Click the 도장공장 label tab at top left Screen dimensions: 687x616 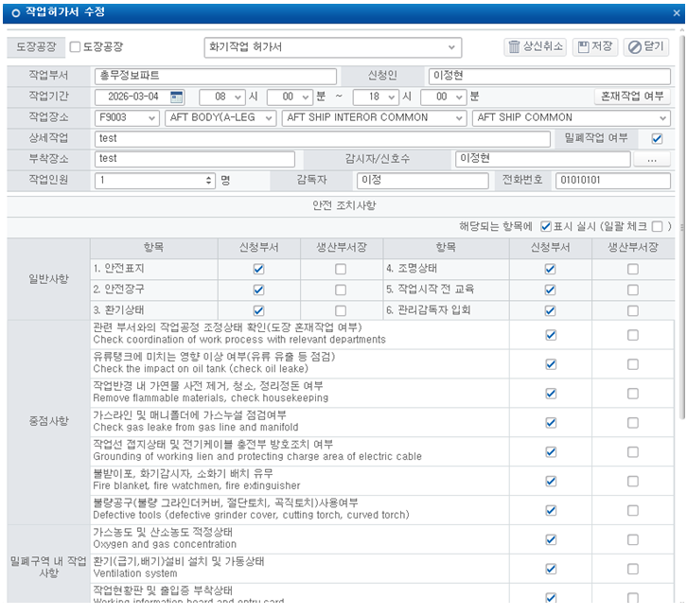click(x=36, y=47)
